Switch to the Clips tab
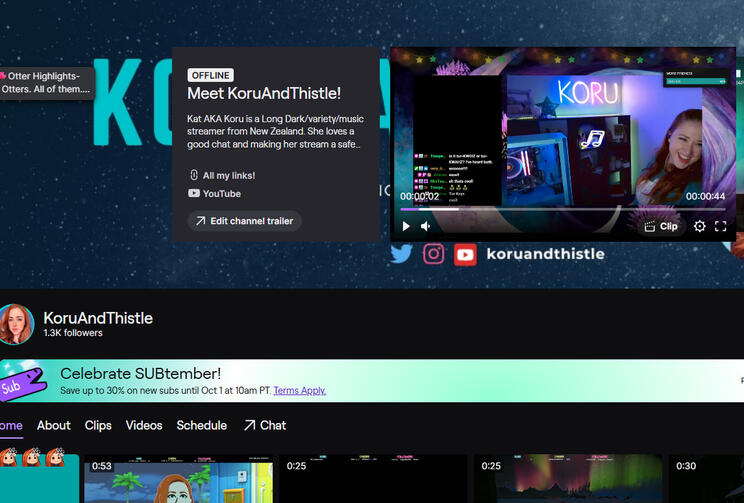 pos(98,426)
